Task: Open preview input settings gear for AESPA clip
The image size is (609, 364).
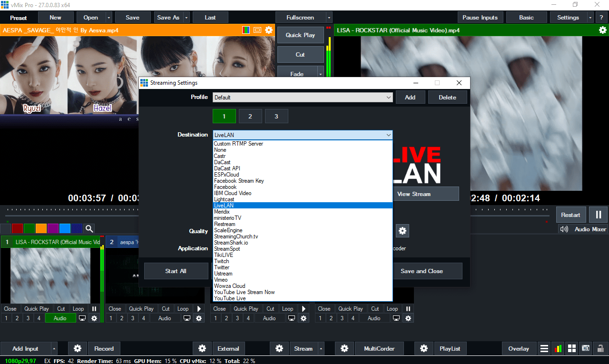Action: [269, 30]
